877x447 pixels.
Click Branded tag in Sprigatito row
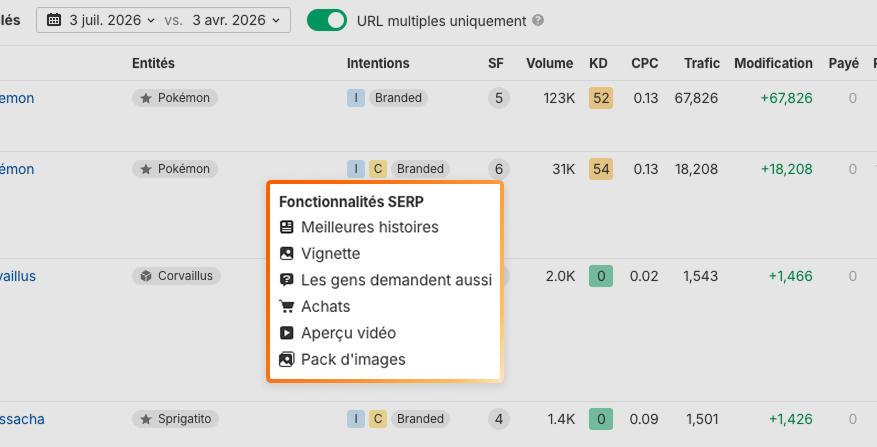coord(420,419)
